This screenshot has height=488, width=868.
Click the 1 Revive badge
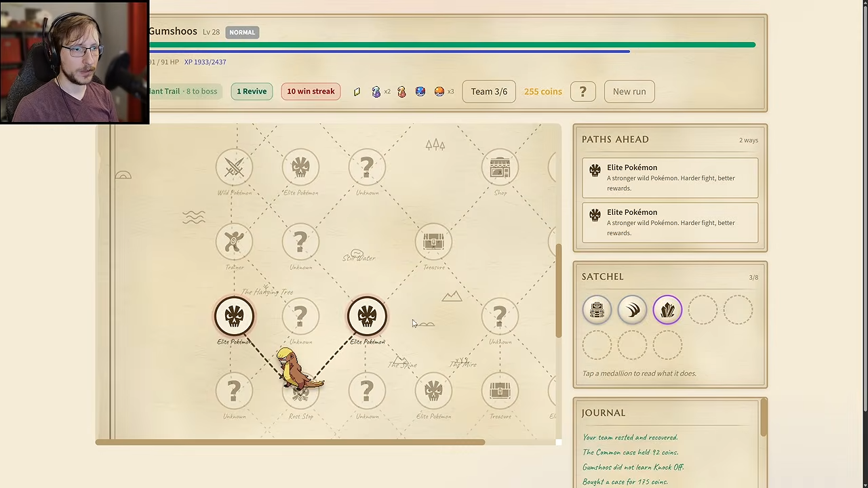pyautogui.click(x=252, y=91)
